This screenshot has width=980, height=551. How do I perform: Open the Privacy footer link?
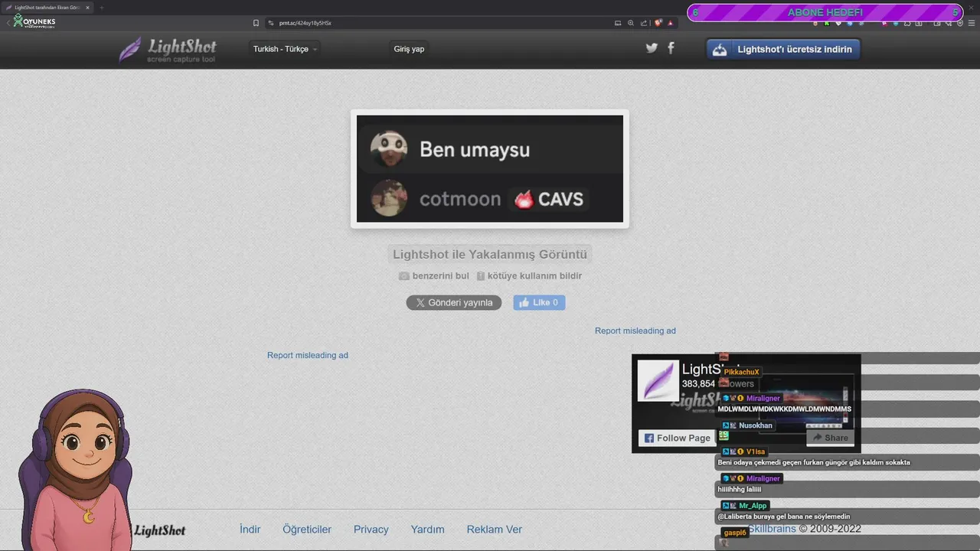371,529
